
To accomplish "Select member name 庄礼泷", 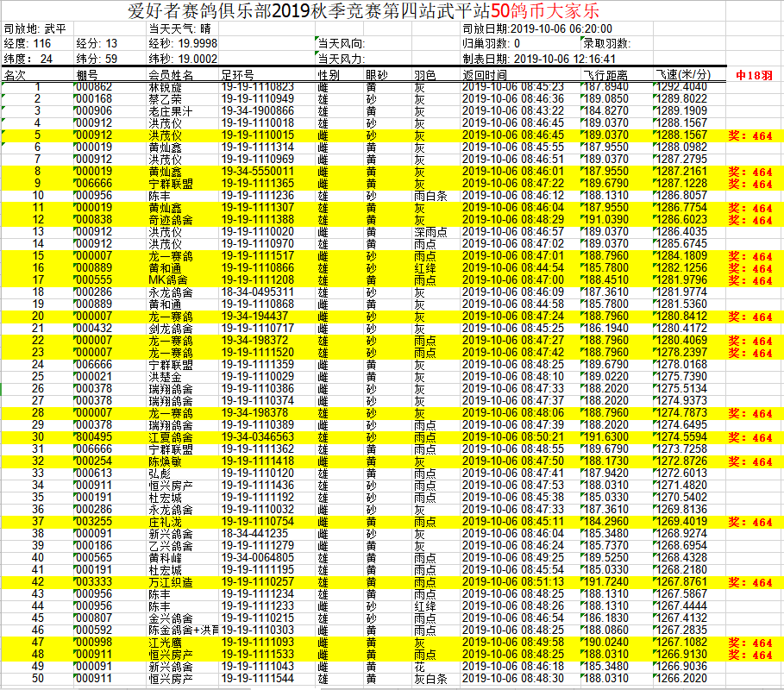I will (165, 522).
